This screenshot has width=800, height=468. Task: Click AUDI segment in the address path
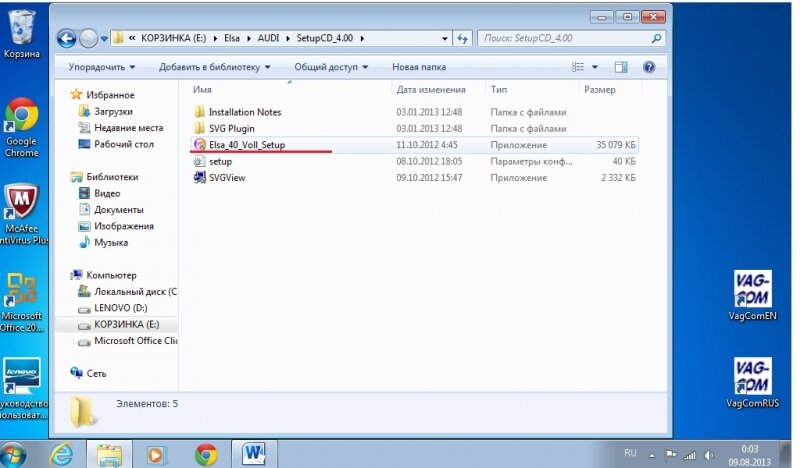[x=268, y=38]
